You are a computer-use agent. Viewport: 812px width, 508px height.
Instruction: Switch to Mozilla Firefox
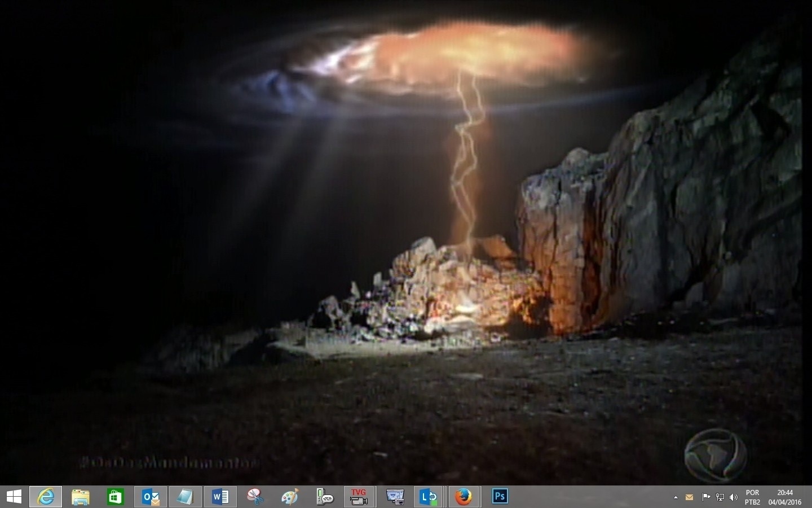[464, 497]
